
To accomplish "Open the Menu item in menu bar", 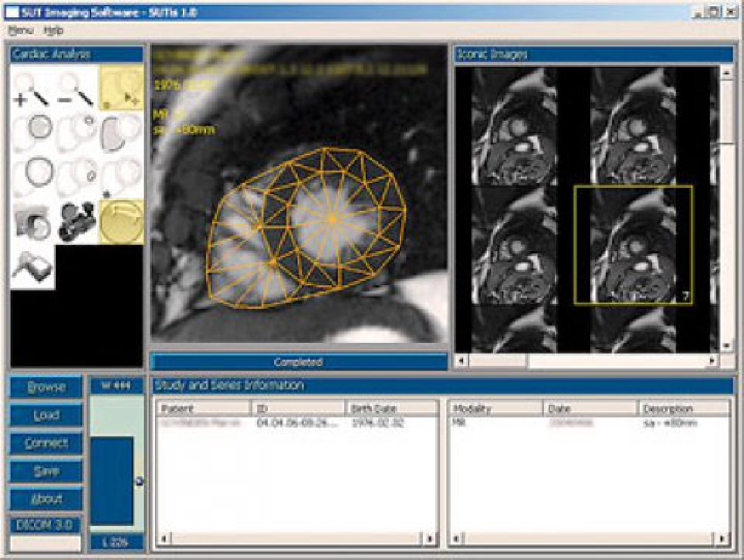I will coord(22,30).
